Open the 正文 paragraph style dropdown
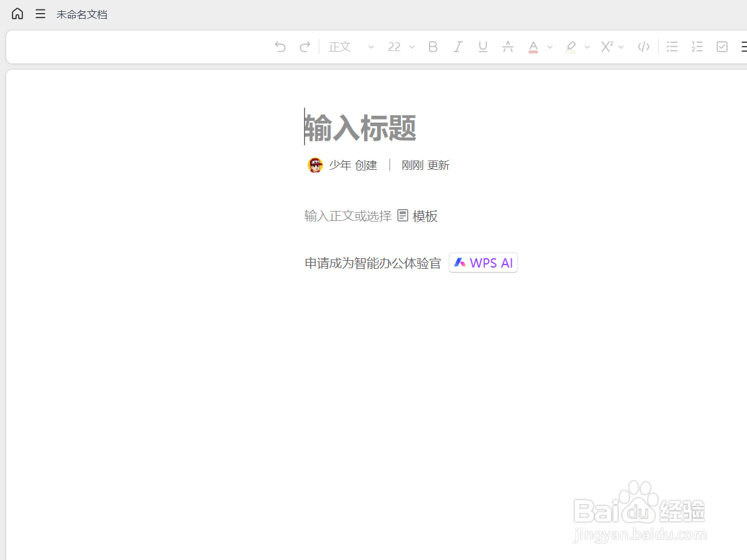 coord(352,47)
